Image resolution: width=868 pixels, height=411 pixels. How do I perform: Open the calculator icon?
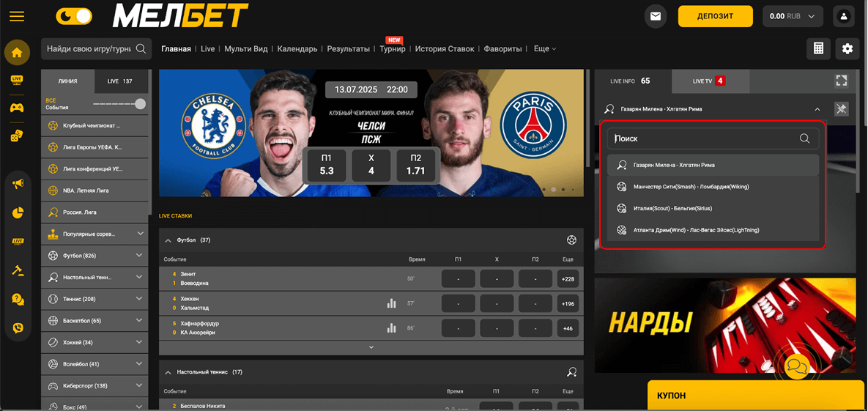point(818,48)
